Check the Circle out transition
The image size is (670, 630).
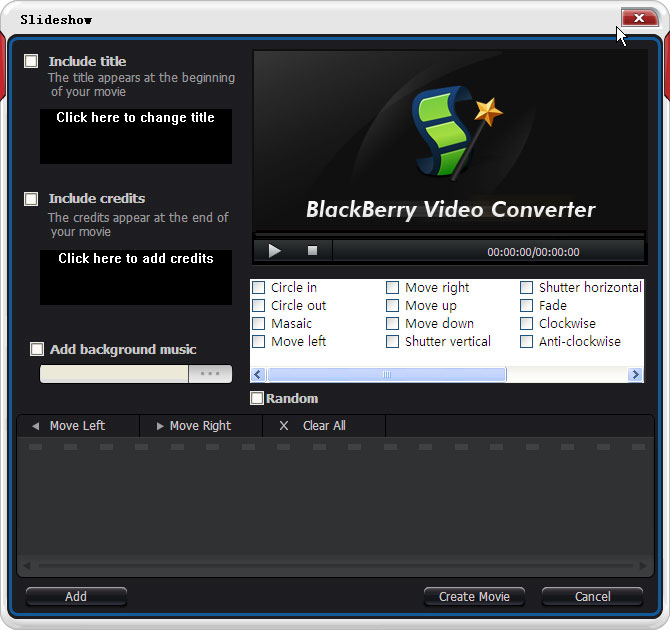click(259, 305)
